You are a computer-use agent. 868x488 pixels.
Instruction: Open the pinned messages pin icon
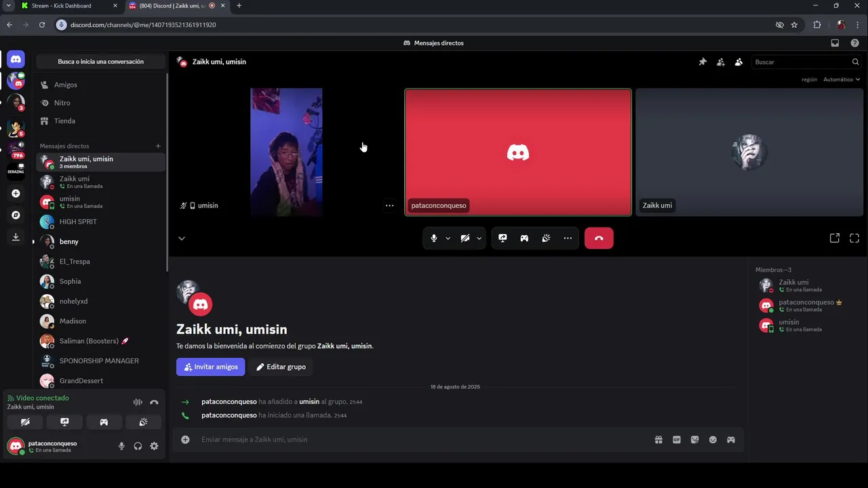click(703, 62)
